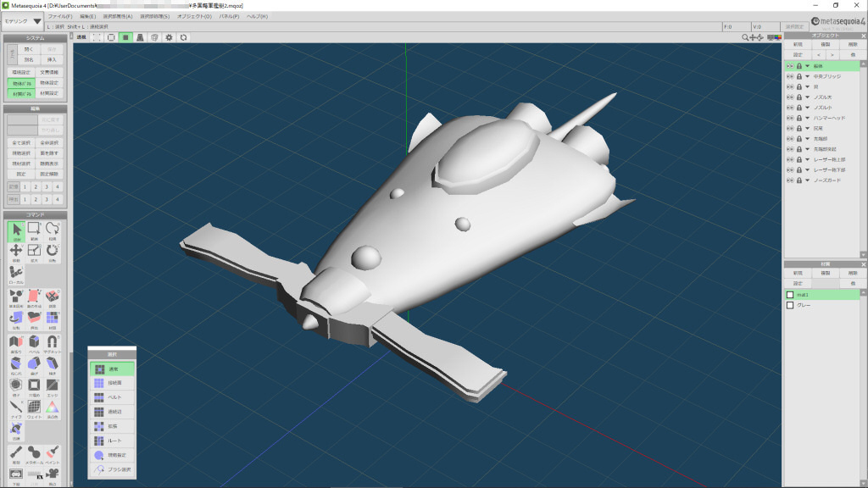
Task: Collapse triangle of ノズル小 object
Action: pos(807,108)
